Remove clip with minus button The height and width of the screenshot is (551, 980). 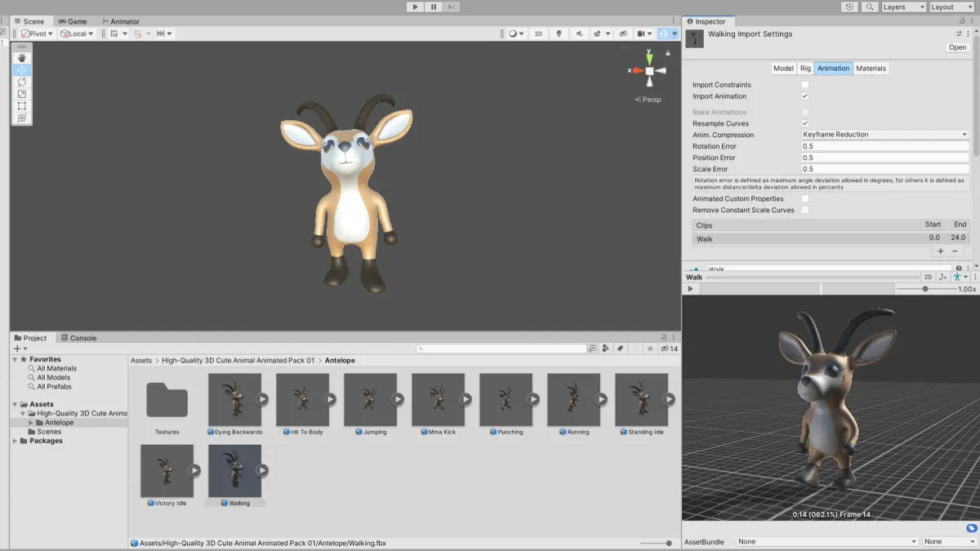955,251
